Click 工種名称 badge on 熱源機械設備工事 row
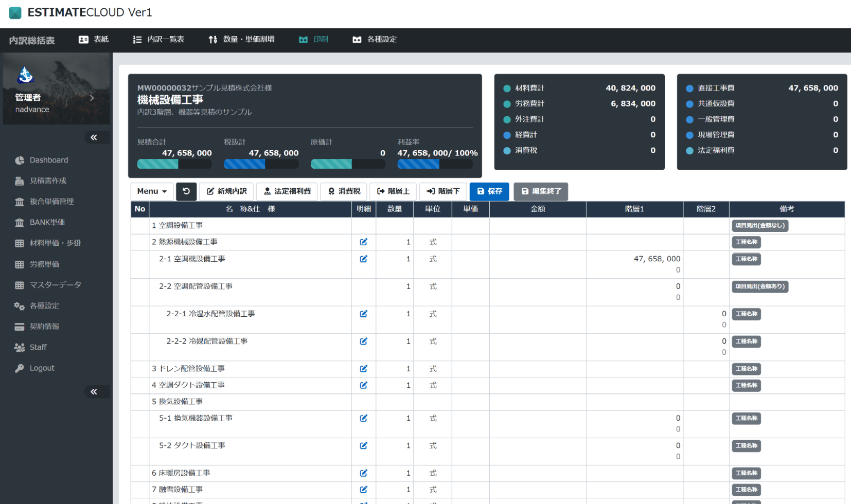The width and height of the screenshot is (851, 504). pos(746,242)
